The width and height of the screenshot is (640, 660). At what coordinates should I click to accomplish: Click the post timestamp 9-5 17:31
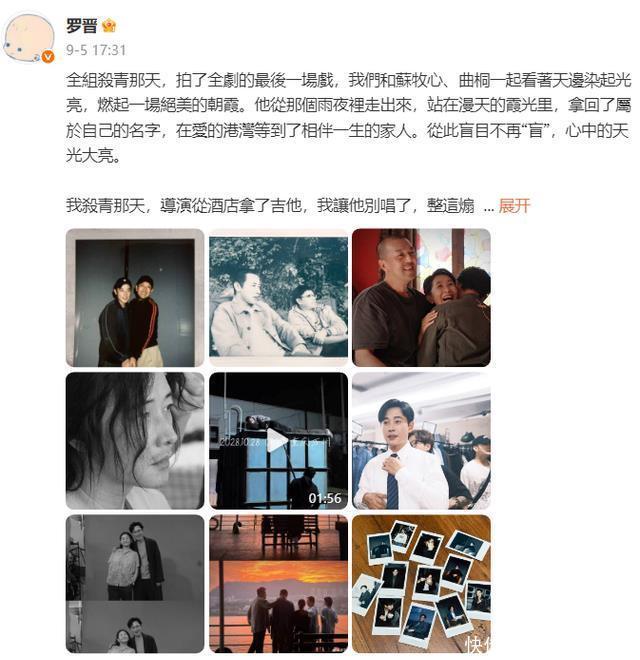tap(96, 51)
